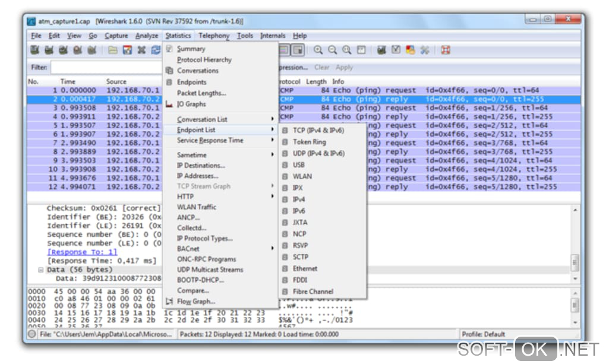
Task: Click the Clear filter button
Action: point(321,67)
